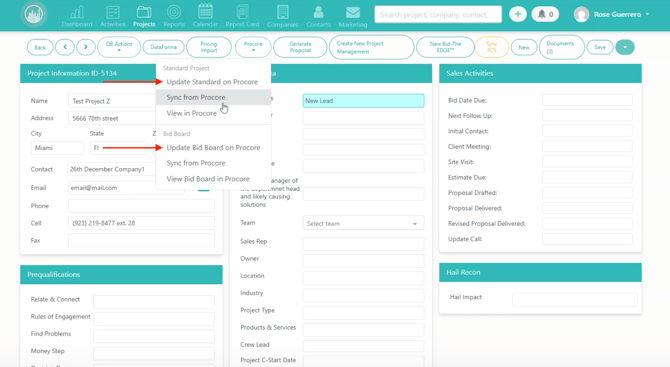Image resolution: width=670 pixels, height=367 pixels.
Task: Save the project with Save button
Action: tap(600, 47)
